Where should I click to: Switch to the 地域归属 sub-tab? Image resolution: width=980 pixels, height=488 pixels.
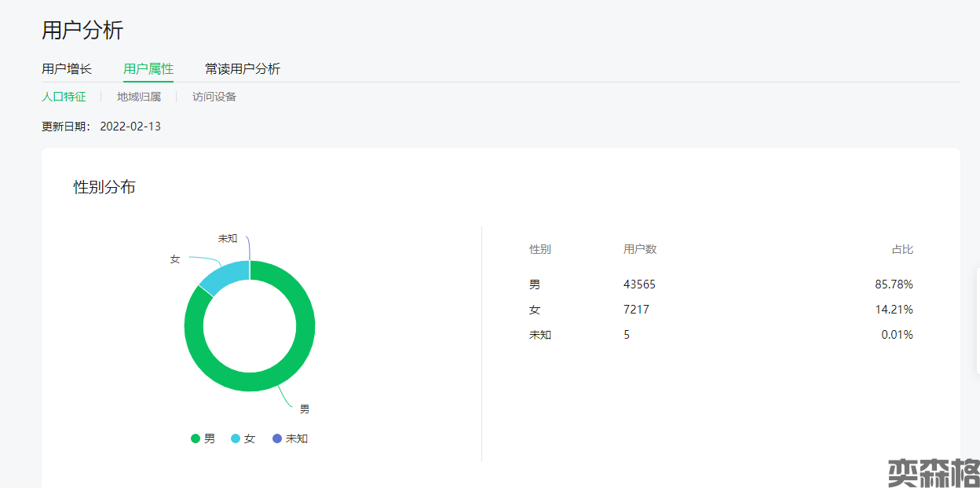pos(139,97)
